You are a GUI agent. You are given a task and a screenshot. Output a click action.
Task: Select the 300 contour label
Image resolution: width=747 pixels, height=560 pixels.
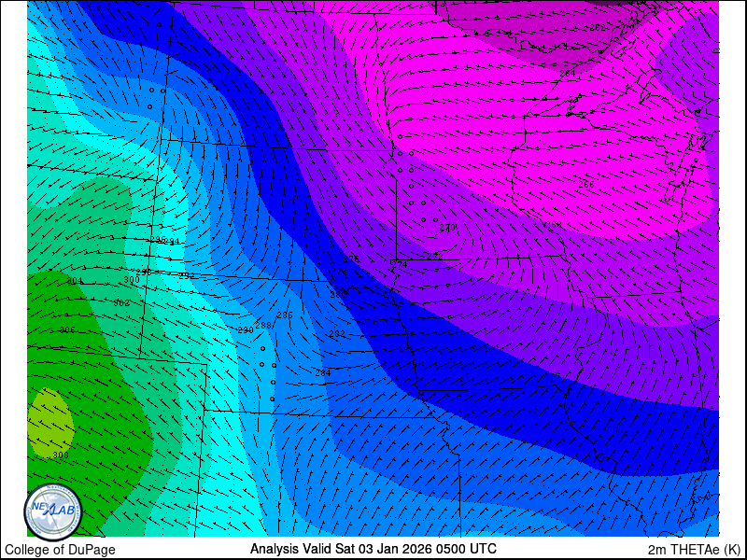pyautogui.click(x=132, y=280)
